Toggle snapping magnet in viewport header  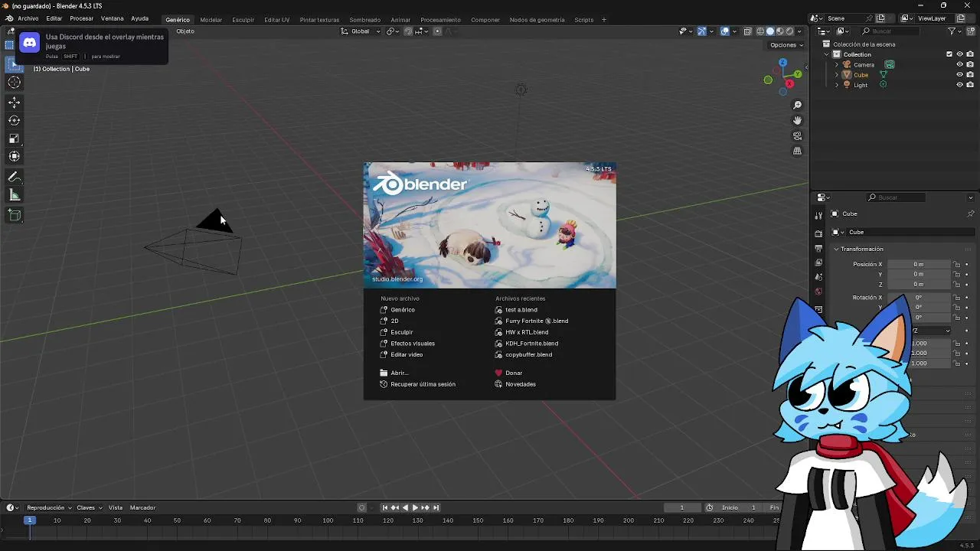[x=408, y=31]
